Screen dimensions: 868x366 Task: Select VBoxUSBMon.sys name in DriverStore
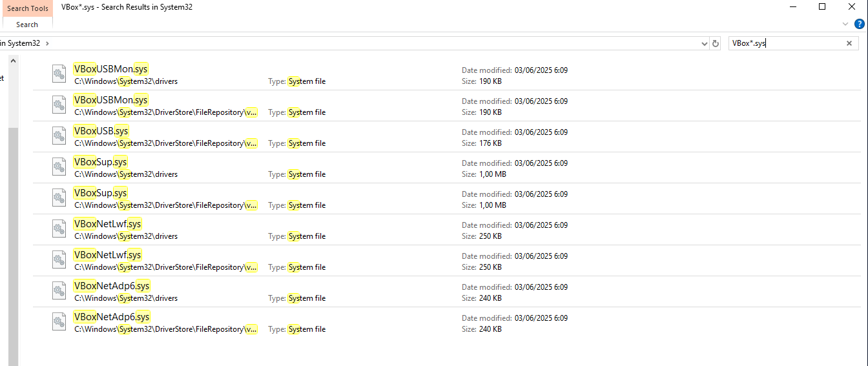pyautogui.click(x=111, y=100)
